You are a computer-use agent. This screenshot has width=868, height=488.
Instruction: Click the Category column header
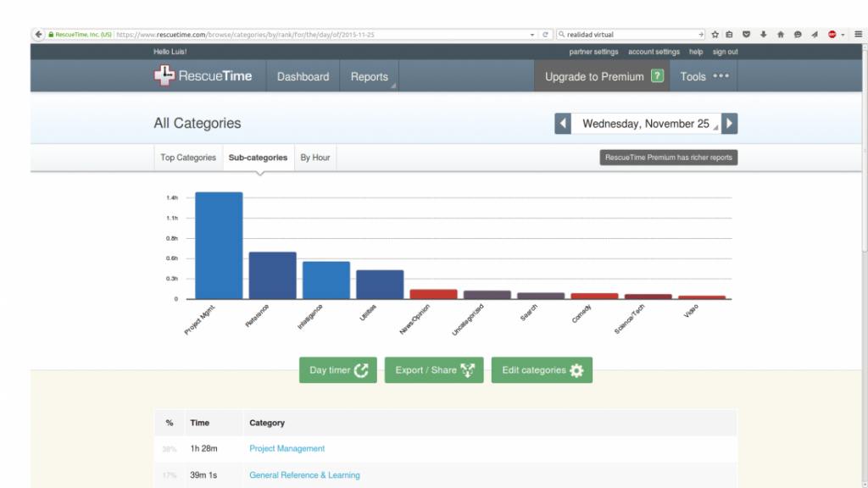point(267,423)
